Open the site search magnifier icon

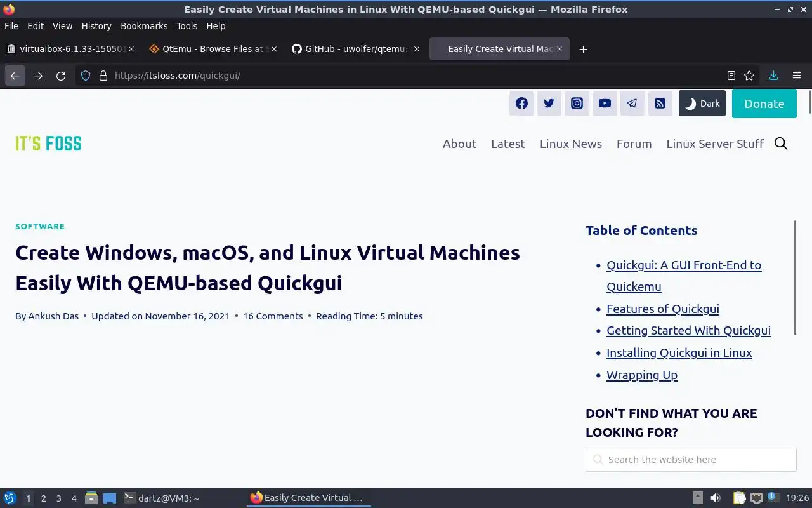click(x=781, y=144)
